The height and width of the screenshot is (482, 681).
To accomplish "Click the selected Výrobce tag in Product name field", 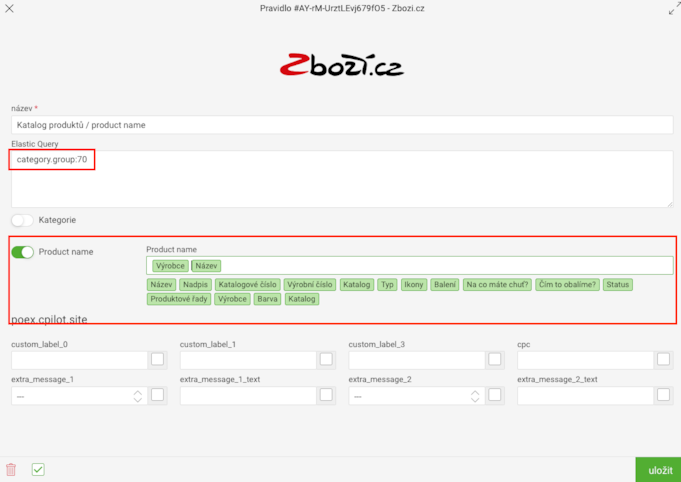I will [x=170, y=266].
